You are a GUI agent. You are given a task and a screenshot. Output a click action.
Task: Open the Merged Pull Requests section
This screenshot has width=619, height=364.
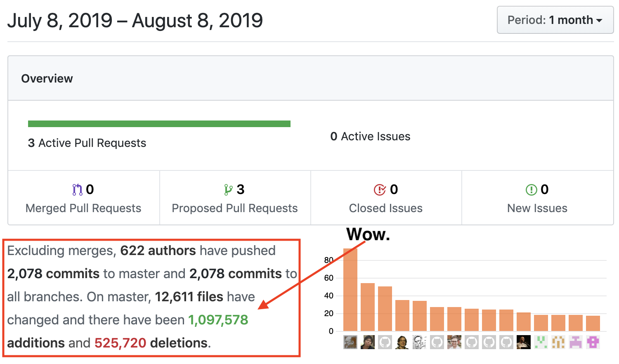(83, 208)
